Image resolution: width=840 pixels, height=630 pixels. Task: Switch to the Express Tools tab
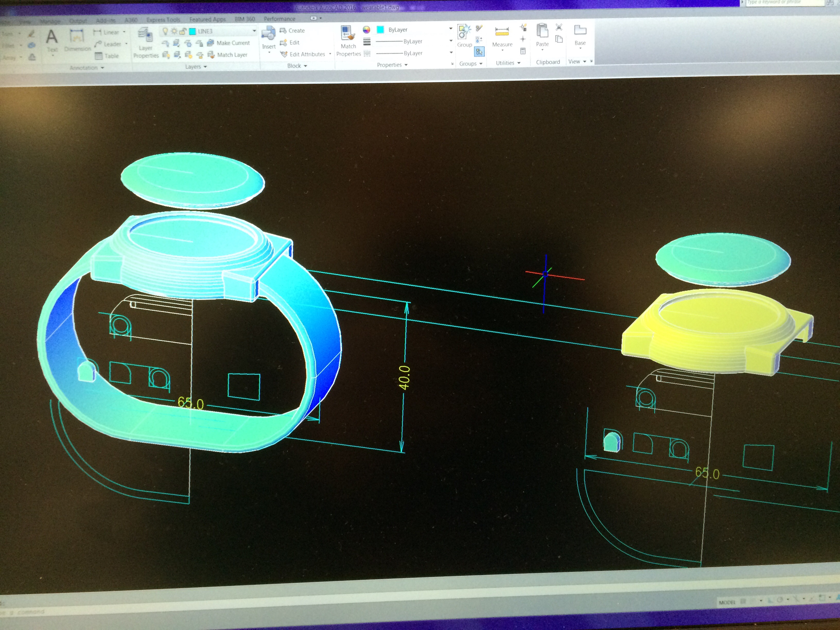[x=163, y=20]
